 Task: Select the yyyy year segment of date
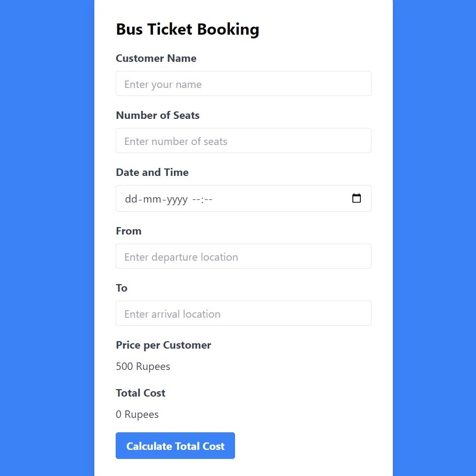tap(177, 199)
